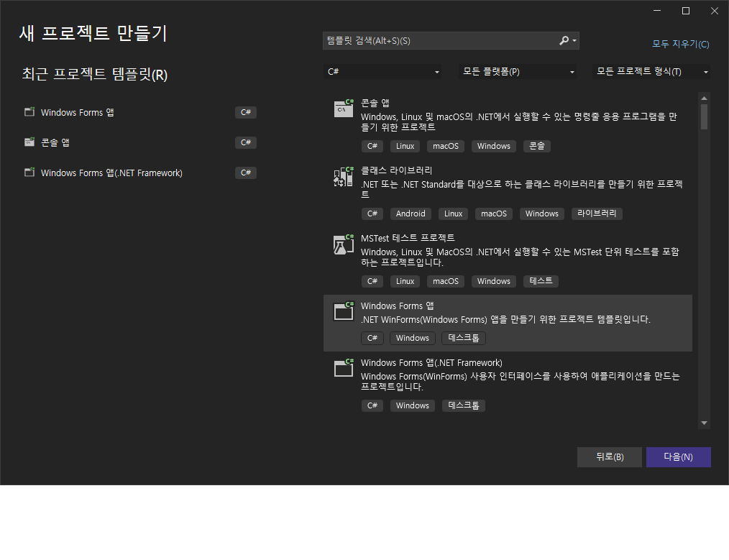Viewport: 729px width, 560px height.
Task: Click the Android tag under 클래스 라이브러리
Action: click(x=411, y=214)
